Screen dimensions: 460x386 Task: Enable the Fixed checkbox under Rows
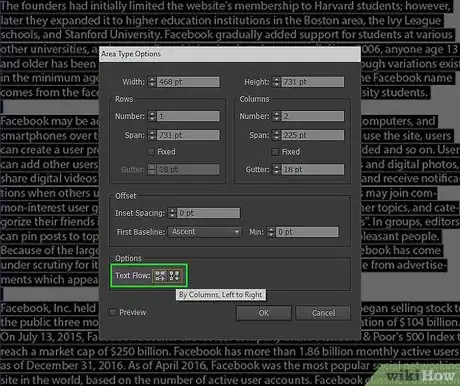pos(151,152)
